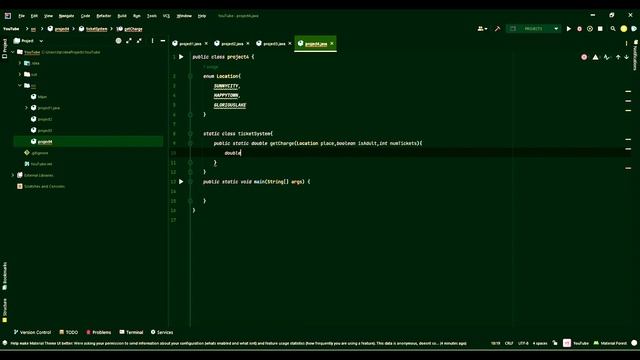Image resolution: width=640 pixels, height=360 pixels.
Task: Open the Code With Me users dropdown
Action: pyautogui.click(x=482, y=29)
